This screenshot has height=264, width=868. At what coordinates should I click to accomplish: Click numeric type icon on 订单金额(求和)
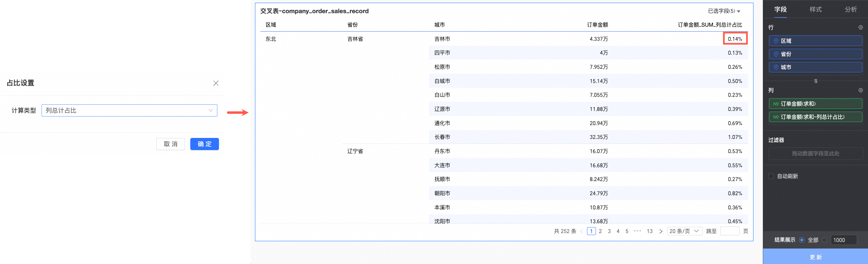(776, 104)
